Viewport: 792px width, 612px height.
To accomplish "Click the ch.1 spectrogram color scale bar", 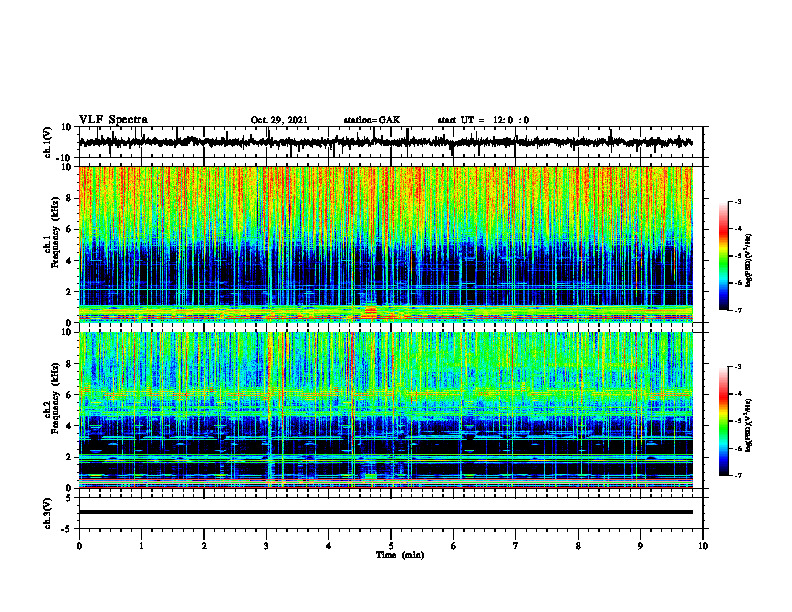I will [723, 256].
